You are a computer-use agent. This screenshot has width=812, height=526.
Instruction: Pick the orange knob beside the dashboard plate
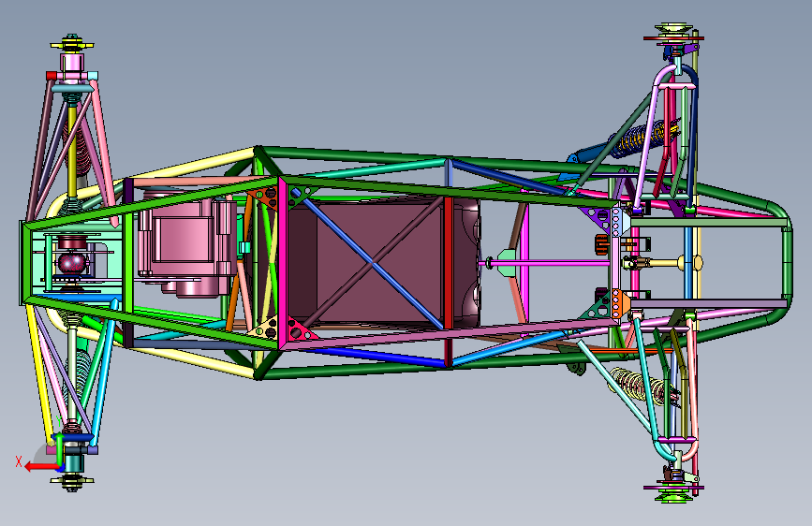(601, 244)
